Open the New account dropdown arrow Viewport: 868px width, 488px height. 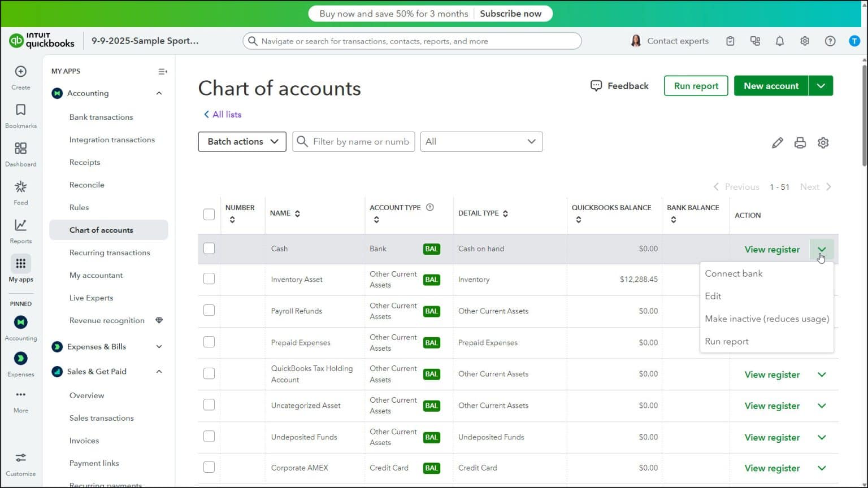821,86
